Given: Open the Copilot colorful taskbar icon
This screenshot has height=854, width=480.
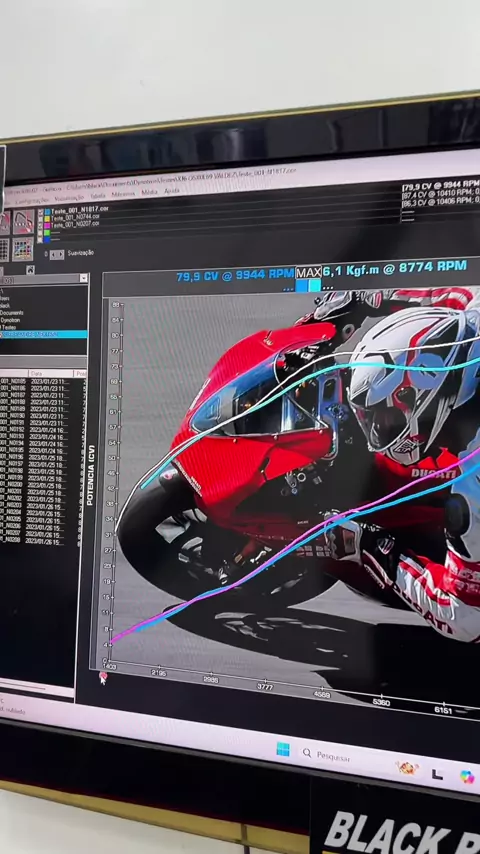Looking at the screenshot, I should coord(466,777).
